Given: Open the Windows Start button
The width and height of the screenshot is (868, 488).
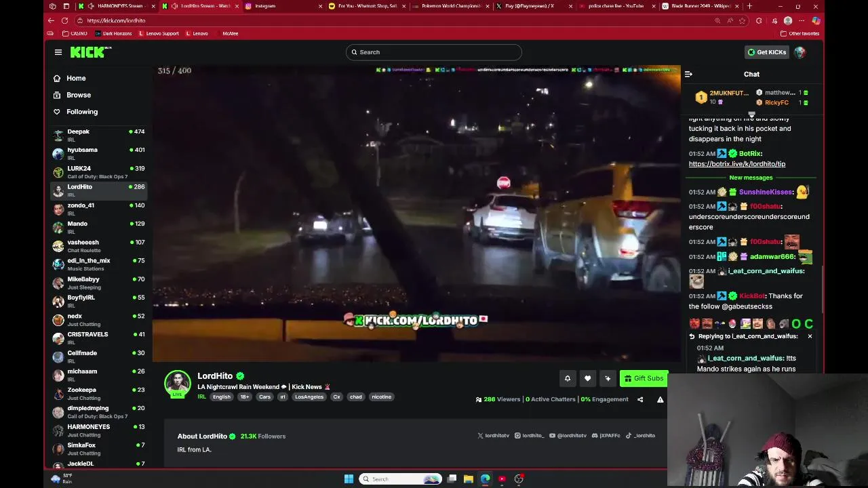Looking at the screenshot, I should [349, 479].
